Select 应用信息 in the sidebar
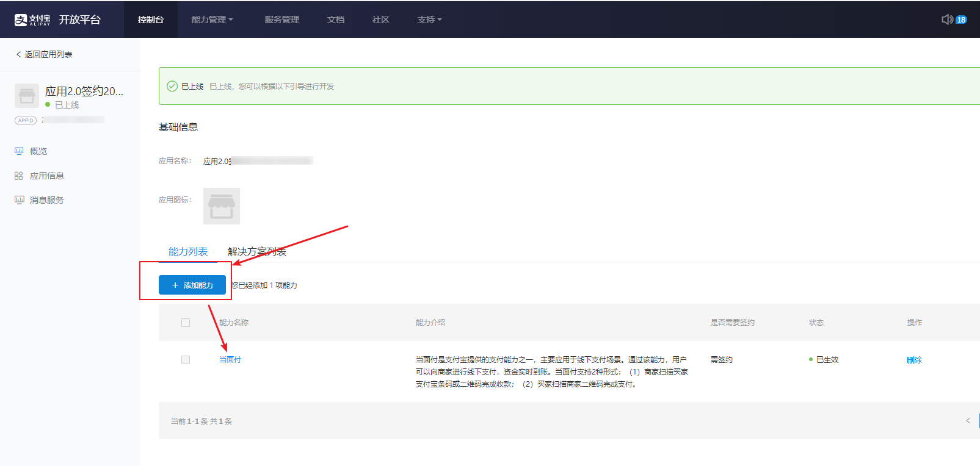Viewport: 980px width, 466px height. pyautogui.click(x=47, y=176)
